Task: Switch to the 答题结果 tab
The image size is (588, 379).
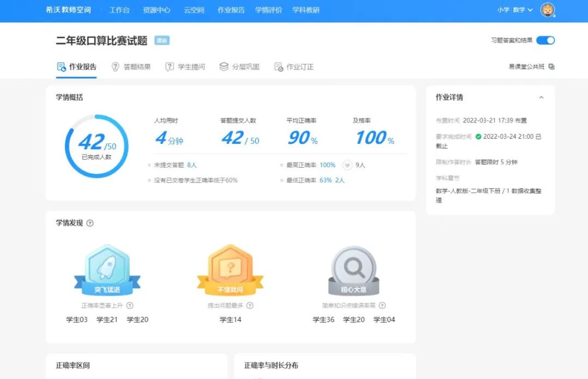Action: click(131, 67)
